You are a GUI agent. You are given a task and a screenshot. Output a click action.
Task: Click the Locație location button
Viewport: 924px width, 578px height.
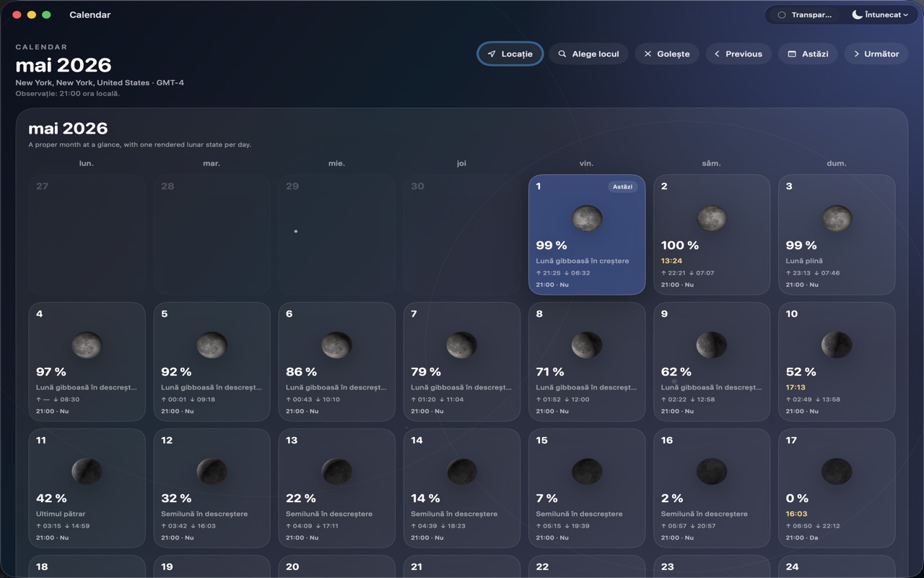click(510, 53)
